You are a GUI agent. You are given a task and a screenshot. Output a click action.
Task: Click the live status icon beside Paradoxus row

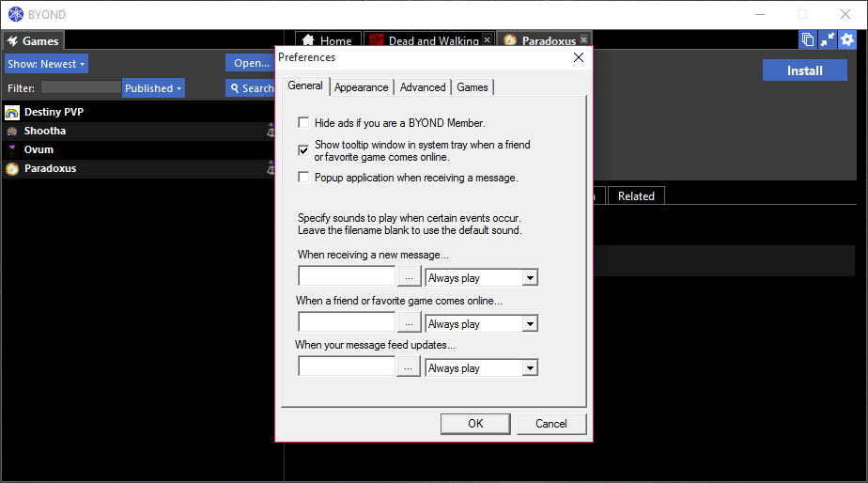271,168
